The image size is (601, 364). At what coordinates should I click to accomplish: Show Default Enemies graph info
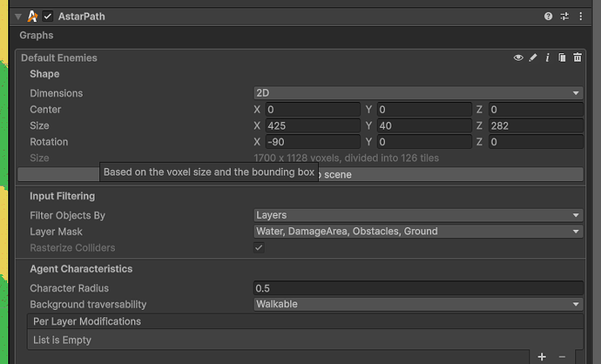coord(547,57)
